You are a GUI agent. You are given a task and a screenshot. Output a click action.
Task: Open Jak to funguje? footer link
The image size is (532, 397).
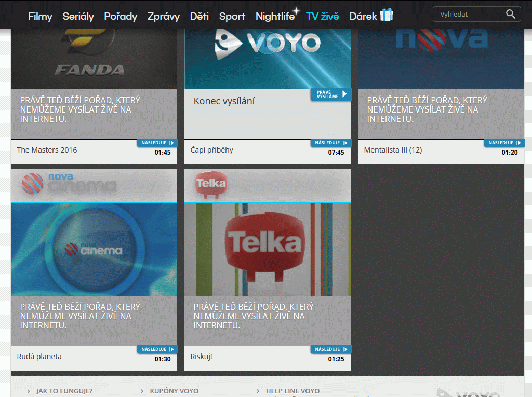(x=64, y=391)
